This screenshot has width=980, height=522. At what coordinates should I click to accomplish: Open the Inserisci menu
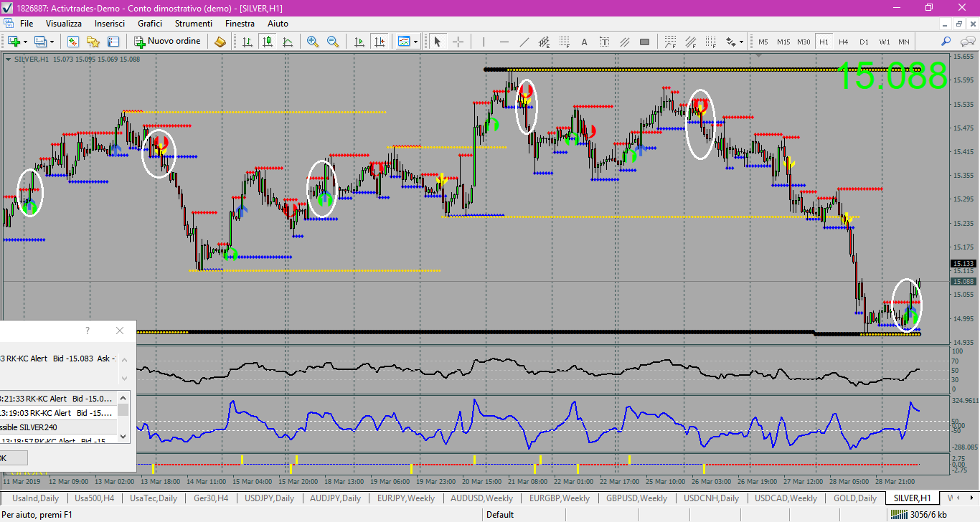110,24
